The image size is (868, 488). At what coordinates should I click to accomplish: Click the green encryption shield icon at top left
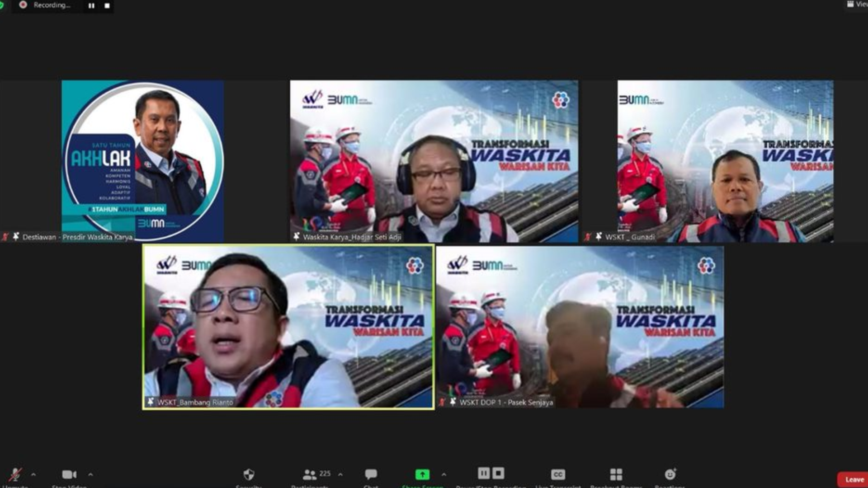(2, 5)
